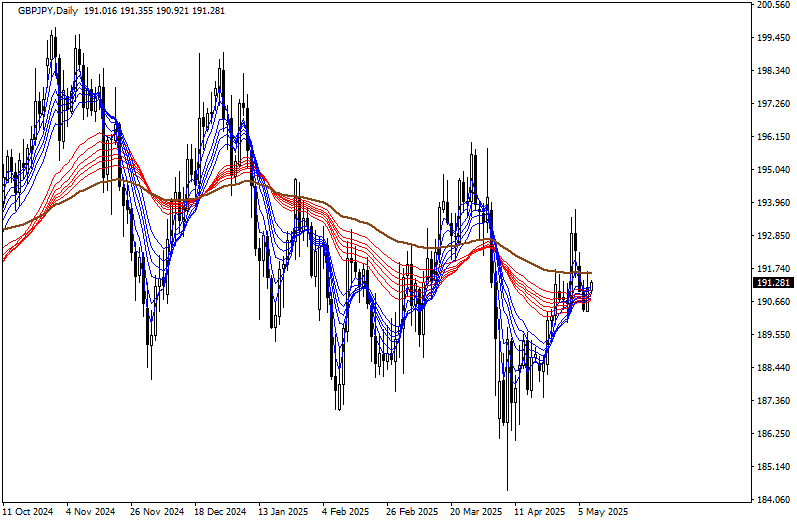Viewport: 797px width, 523px height.
Task: Click the 191.740 price level label
Action: 773,269
